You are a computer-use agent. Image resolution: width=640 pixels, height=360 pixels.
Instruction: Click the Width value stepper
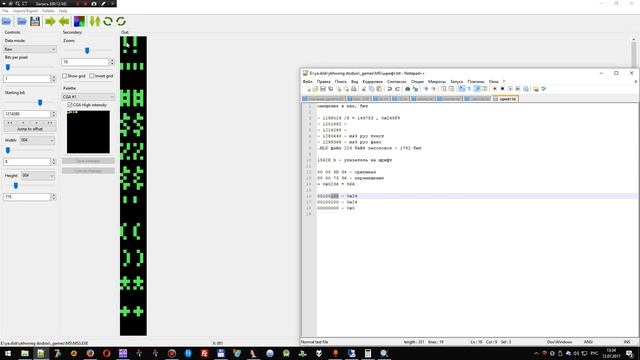pos(53,162)
